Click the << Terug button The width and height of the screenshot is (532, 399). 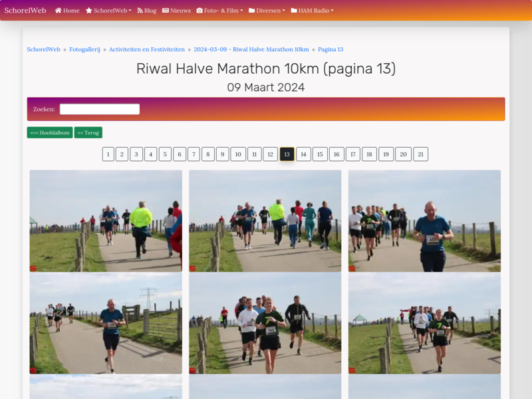(88, 132)
